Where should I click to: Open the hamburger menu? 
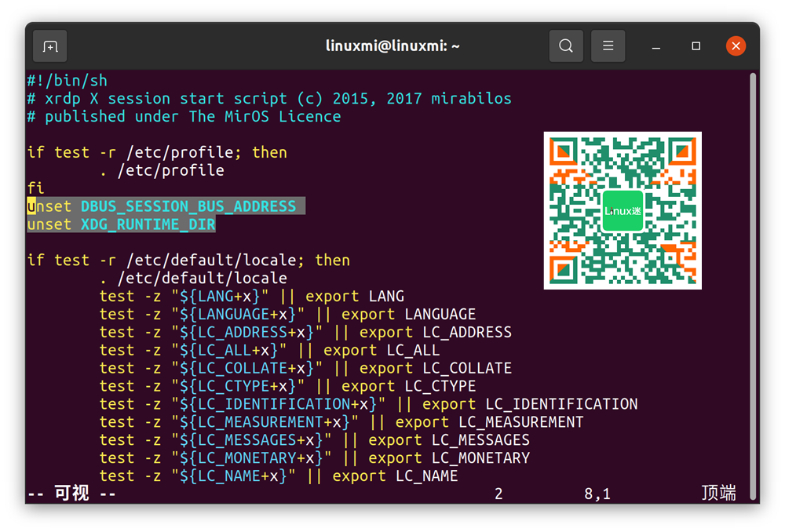(x=608, y=46)
